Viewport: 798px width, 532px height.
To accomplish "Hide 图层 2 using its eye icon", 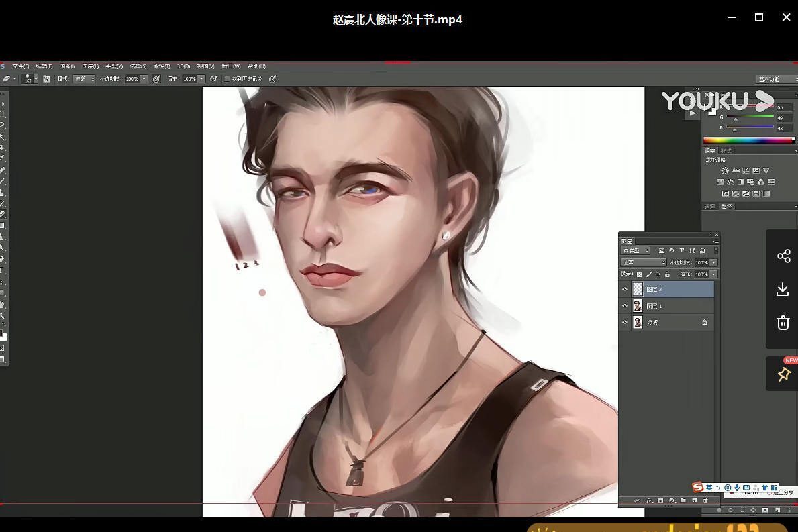I will (x=625, y=289).
